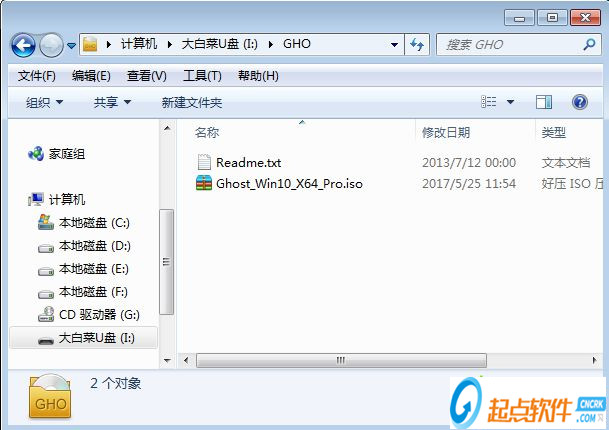Click the refresh icon beside address bar
Viewport: 609px width, 430px height.
point(417,44)
